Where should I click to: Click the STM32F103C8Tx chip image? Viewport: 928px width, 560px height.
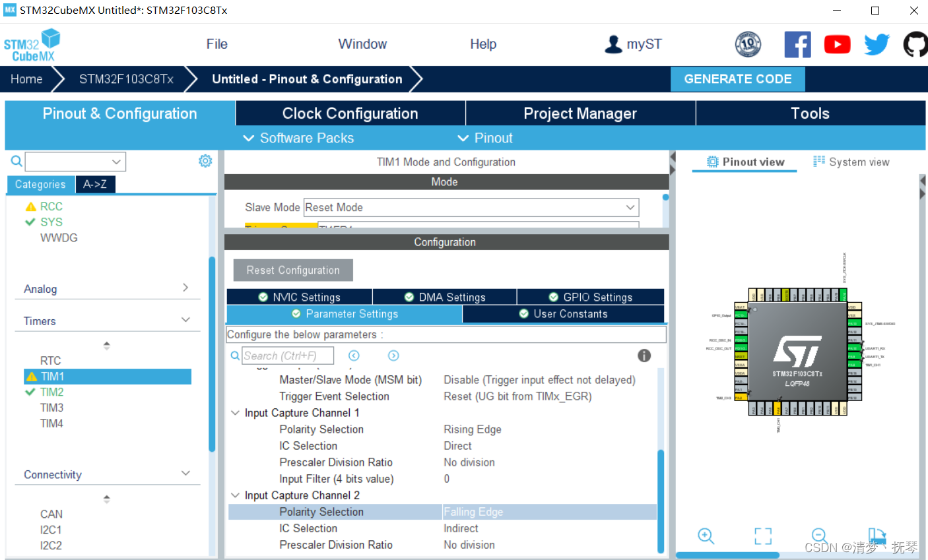coord(797,352)
